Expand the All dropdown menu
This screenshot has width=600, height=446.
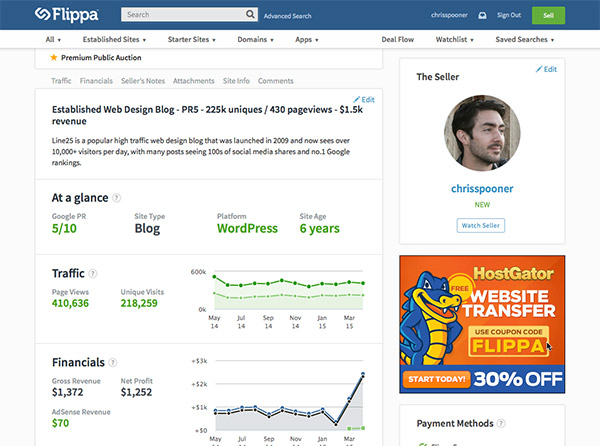coord(53,39)
